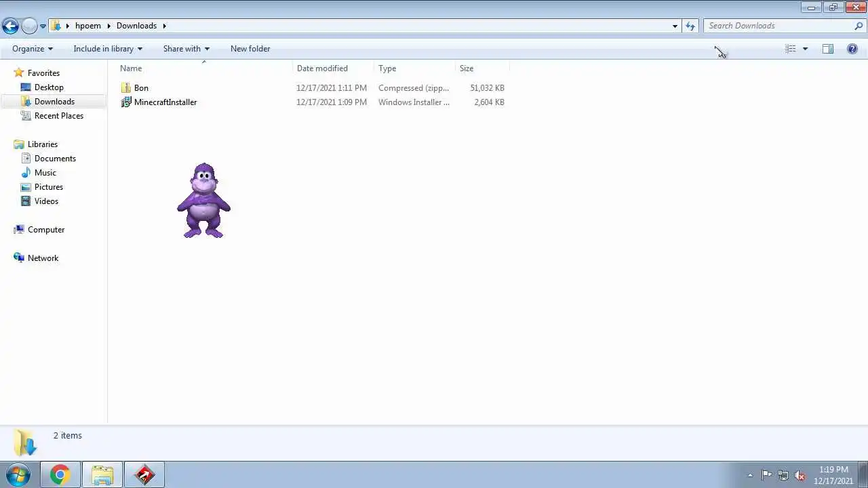Viewport: 868px width, 488px height.
Task: Open the Pictures library
Action: (49, 187)
